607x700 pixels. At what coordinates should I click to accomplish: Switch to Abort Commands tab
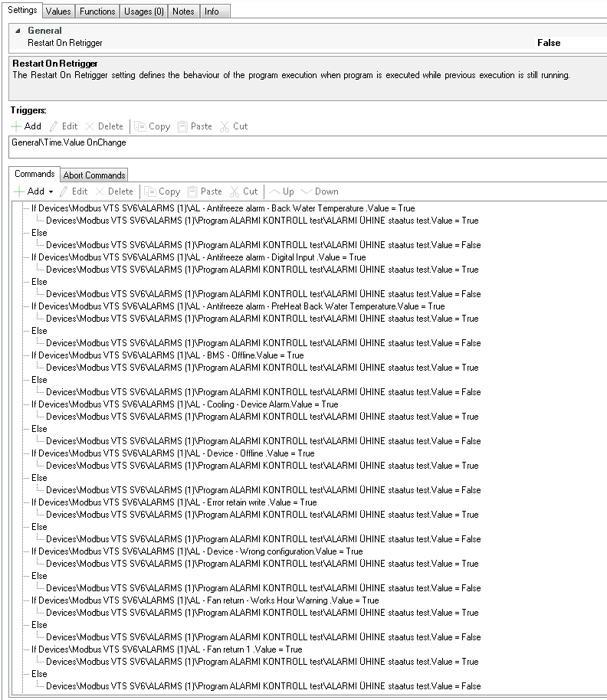tap(94, 175)
